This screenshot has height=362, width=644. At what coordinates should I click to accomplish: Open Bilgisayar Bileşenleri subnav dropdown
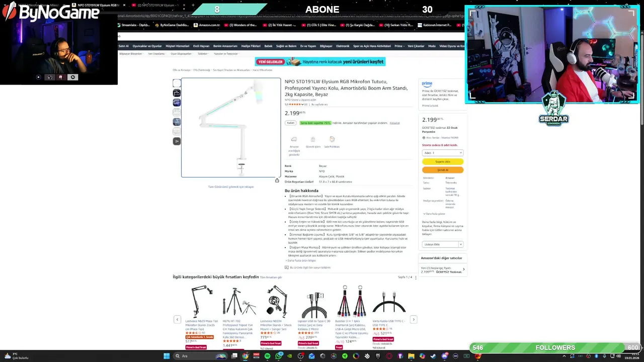click(x=131, y=54)
